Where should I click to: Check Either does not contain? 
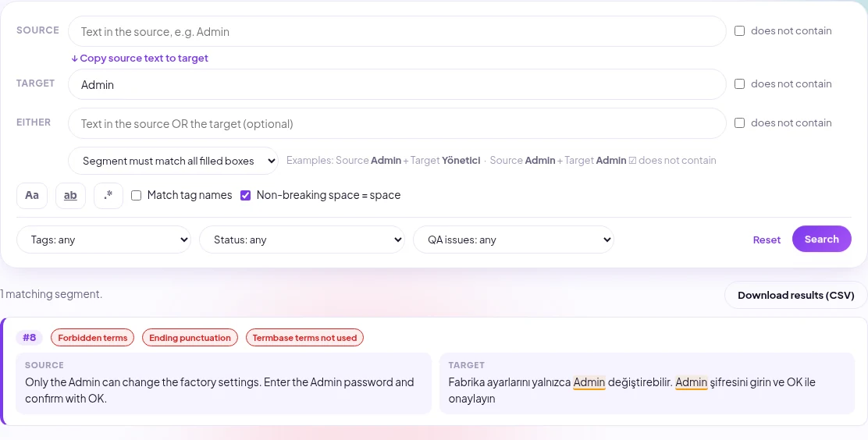tap(739, 122)
